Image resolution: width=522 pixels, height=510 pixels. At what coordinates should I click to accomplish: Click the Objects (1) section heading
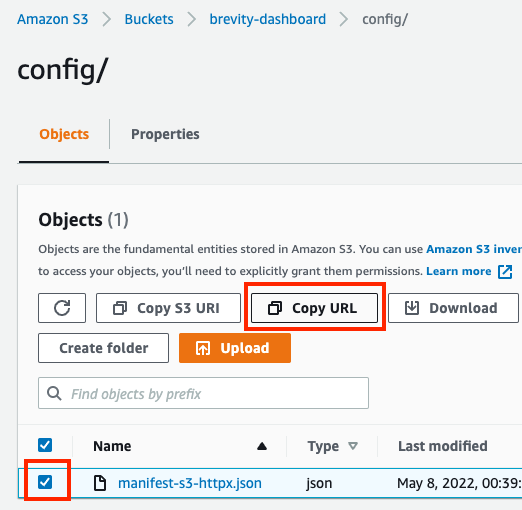point(83,220)
